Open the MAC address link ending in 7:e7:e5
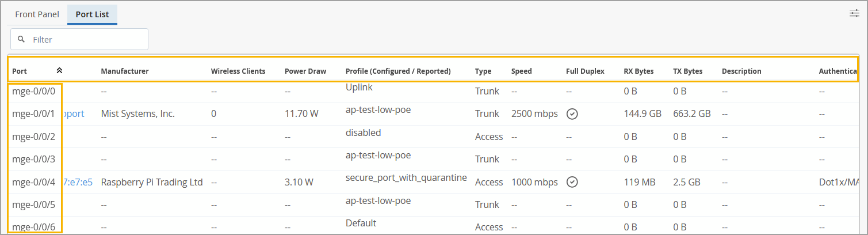 coord(78,182)
